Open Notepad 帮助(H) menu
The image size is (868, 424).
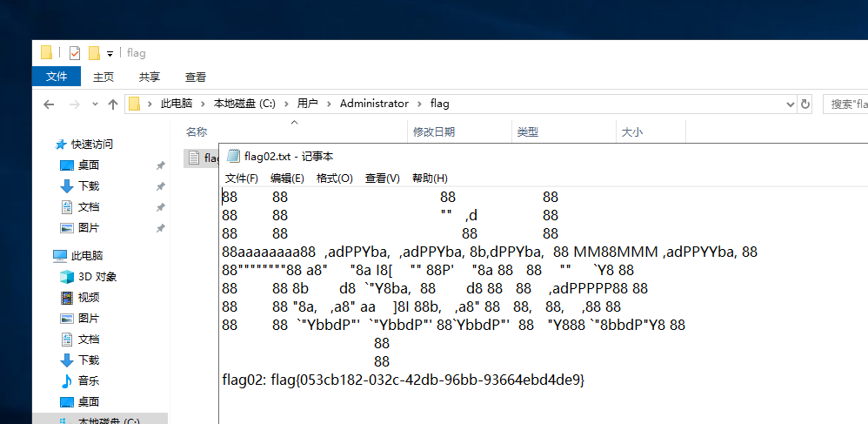pos(431,178)
